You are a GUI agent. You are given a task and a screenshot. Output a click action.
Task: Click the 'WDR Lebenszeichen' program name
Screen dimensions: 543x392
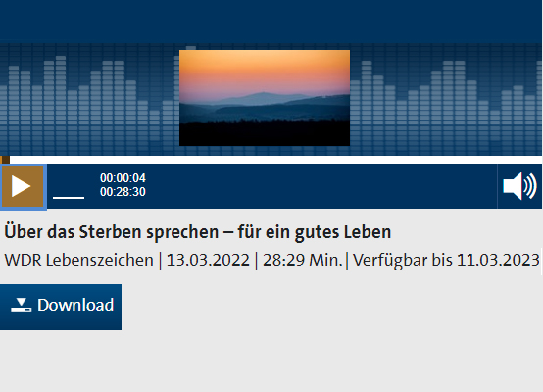pos(78,260)
